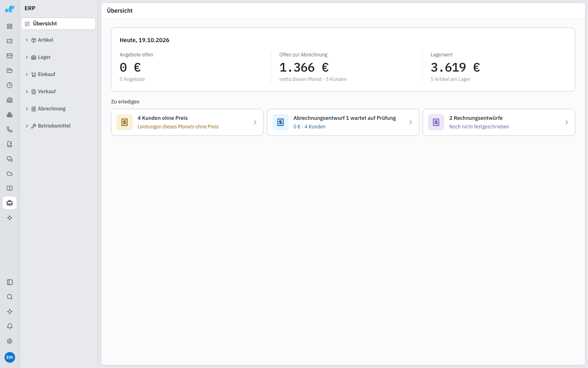The height and width of the screenshot is (368, 588).
Task: Click the 1.366 € Offen zur Abrechnung value
Action: pos(304,67)
